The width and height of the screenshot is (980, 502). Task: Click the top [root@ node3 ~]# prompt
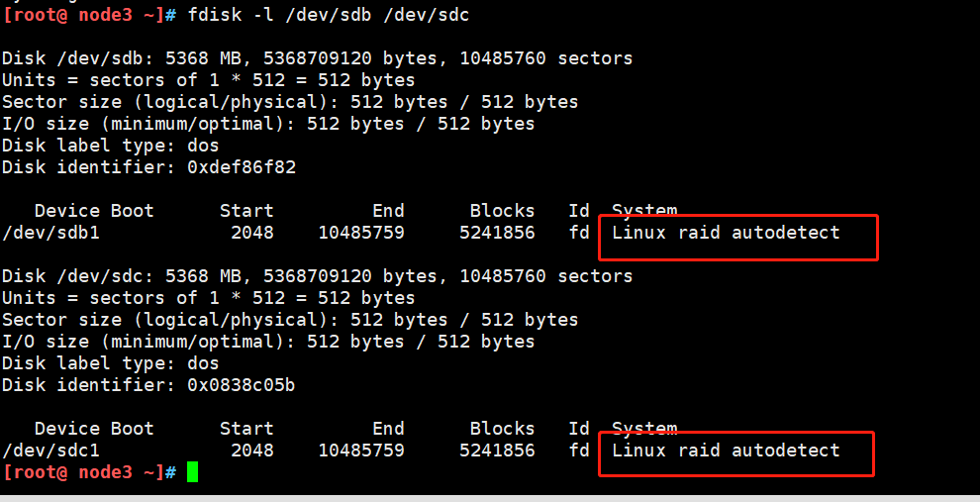point(89,15)
